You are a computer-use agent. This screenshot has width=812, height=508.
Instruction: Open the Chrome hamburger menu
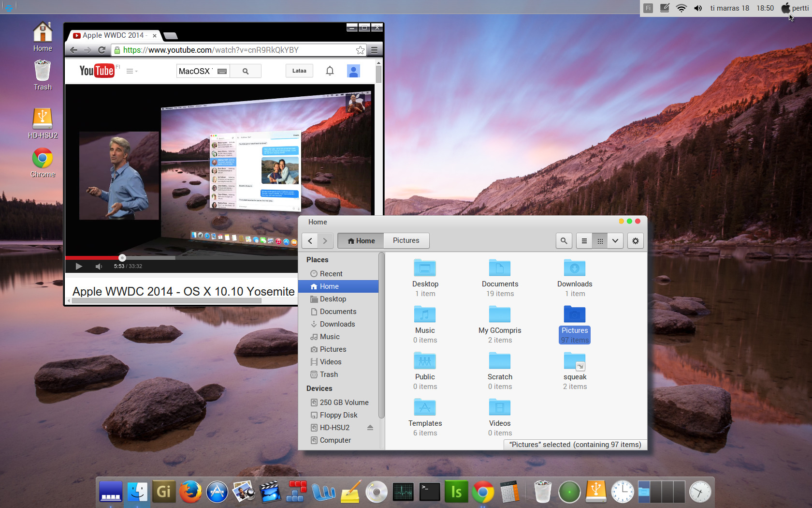pyautogui.click(x=374, y=50)
